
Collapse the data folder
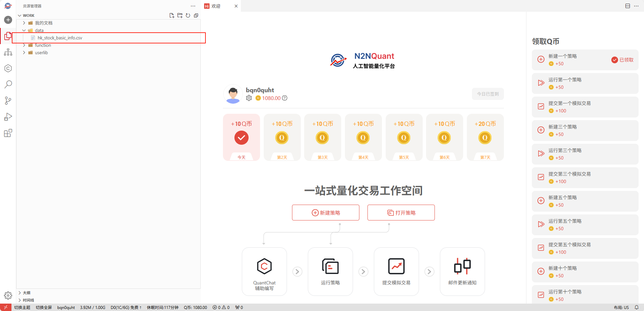[x=24, y=30]
